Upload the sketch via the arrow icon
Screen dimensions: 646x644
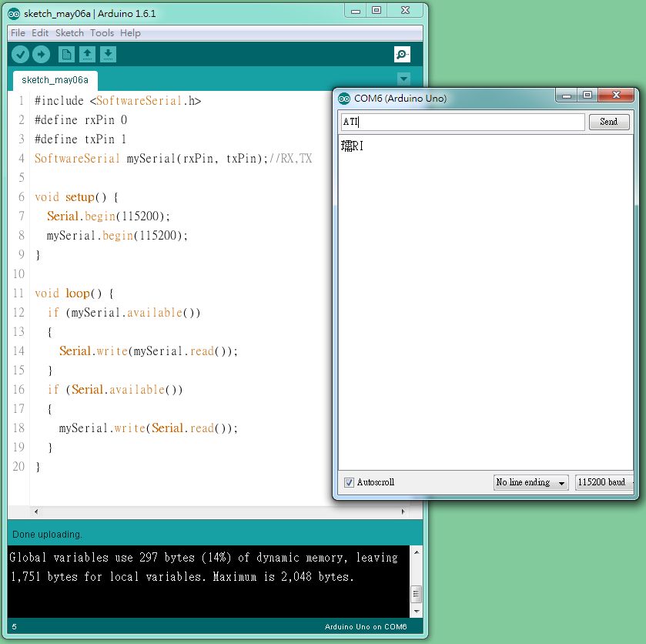(x=41, y=54)
